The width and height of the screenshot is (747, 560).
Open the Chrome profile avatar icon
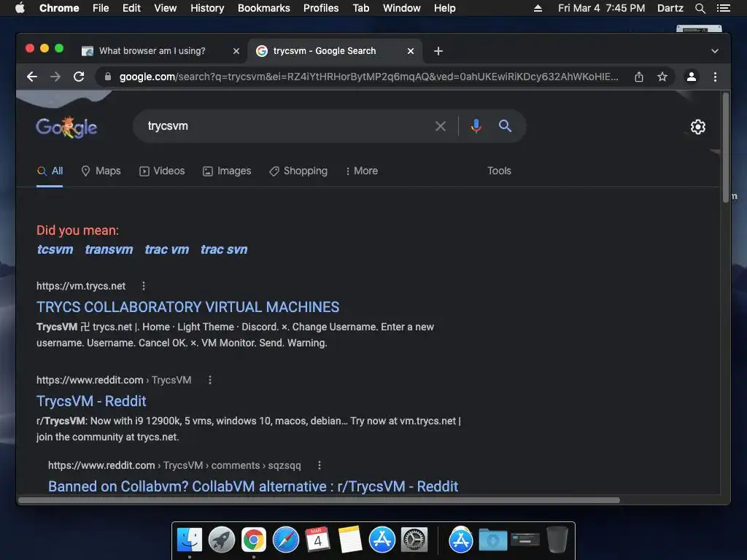point(692,77)
